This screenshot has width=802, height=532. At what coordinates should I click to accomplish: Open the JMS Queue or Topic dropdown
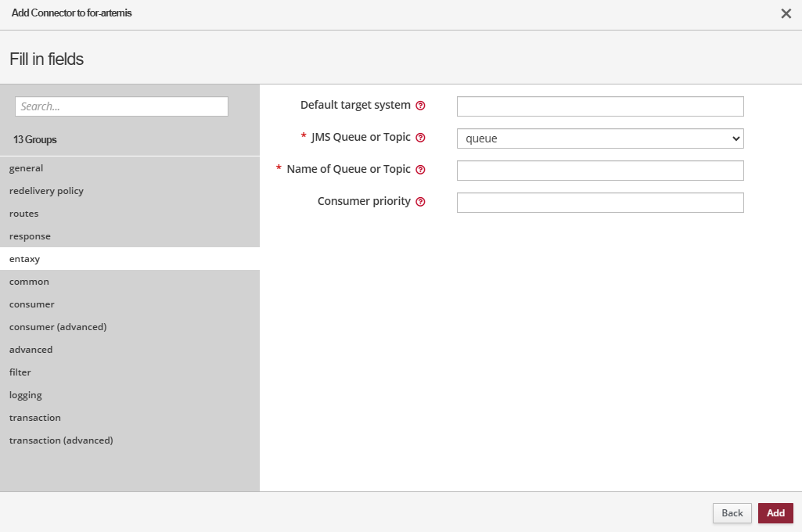click(x=599, y=138)
